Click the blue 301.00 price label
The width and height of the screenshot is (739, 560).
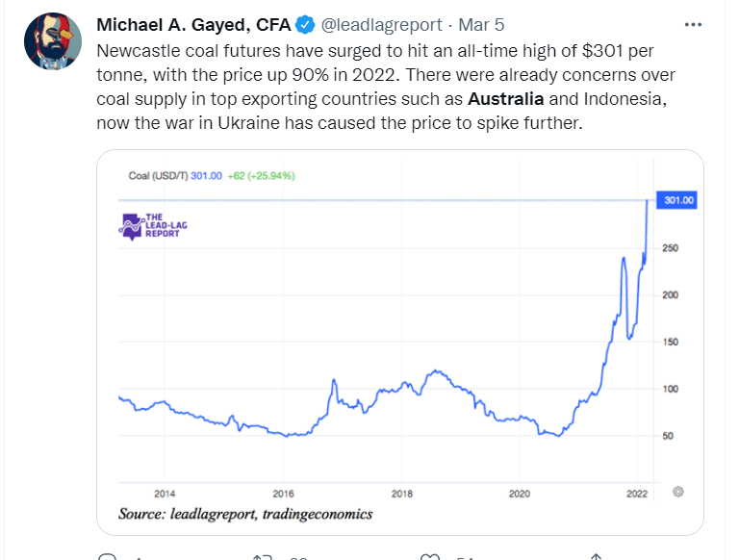(x=678, y=200)
